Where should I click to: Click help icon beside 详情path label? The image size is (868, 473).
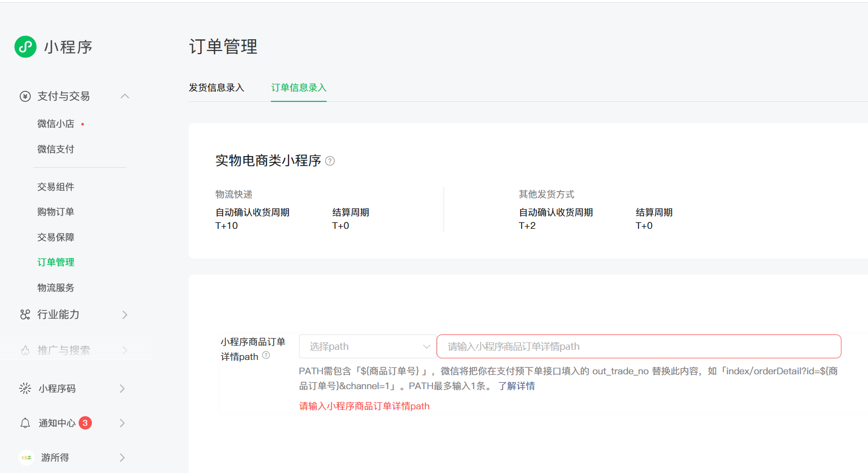coord(266,356)
